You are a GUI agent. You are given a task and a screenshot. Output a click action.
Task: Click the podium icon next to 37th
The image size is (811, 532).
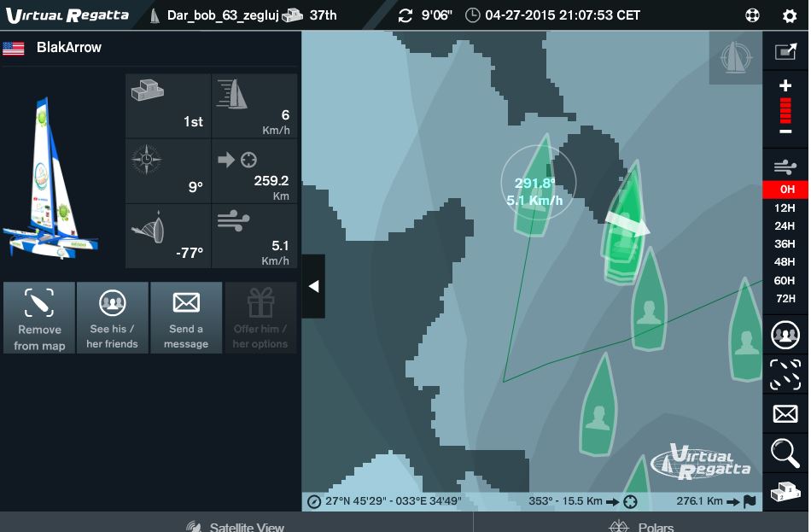tap(292, 15)
